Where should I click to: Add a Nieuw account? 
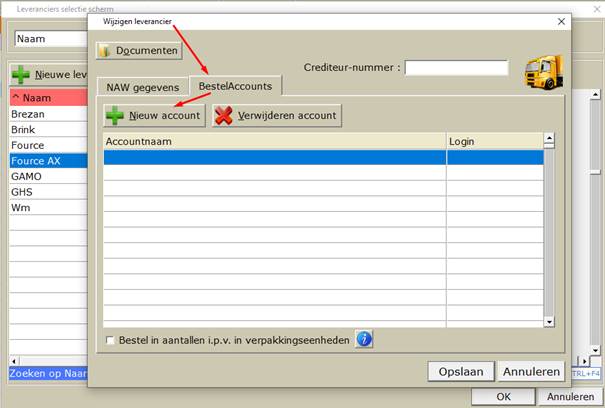pos(154,115)
